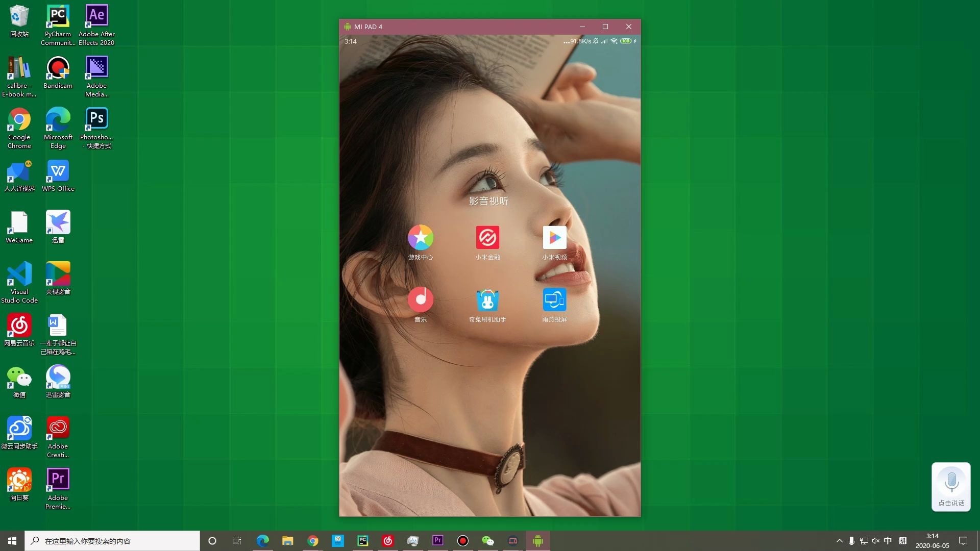Image resolution: width=980 pixels, height=551 pixels.
Task: Click the taskbar date and time
Action: 932,541
